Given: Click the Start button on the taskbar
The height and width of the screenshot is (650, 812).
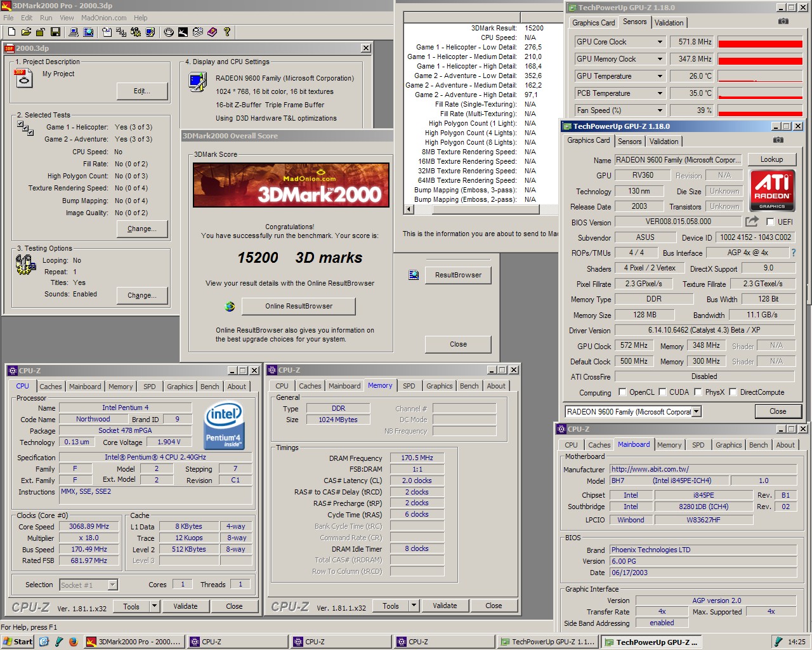Looking at the screenshot, I should (x=18, y=642).
